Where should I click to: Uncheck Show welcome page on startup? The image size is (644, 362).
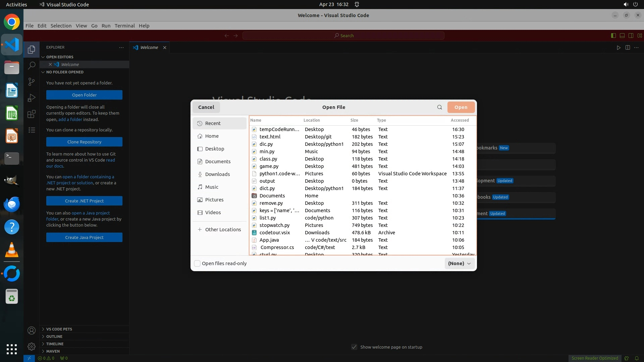pyautogui.click(x=354, y=347)
